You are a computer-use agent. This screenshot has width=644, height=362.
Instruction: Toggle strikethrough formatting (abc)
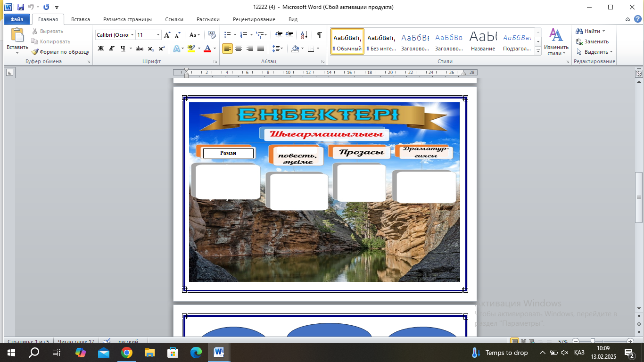140,49
